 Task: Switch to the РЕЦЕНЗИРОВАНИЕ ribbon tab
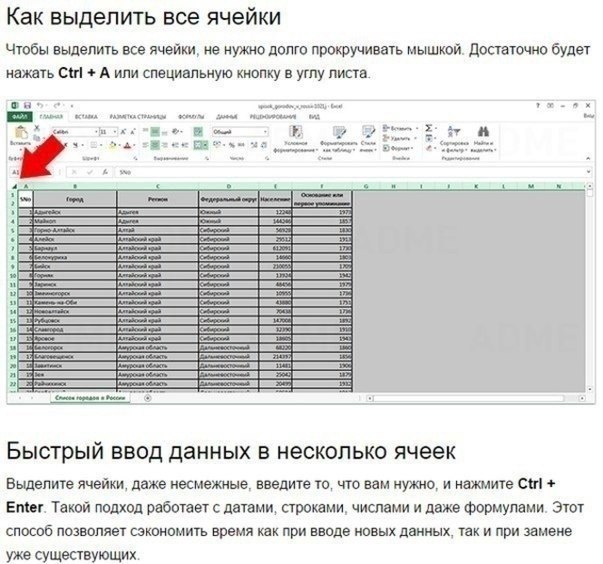(273, 116)
